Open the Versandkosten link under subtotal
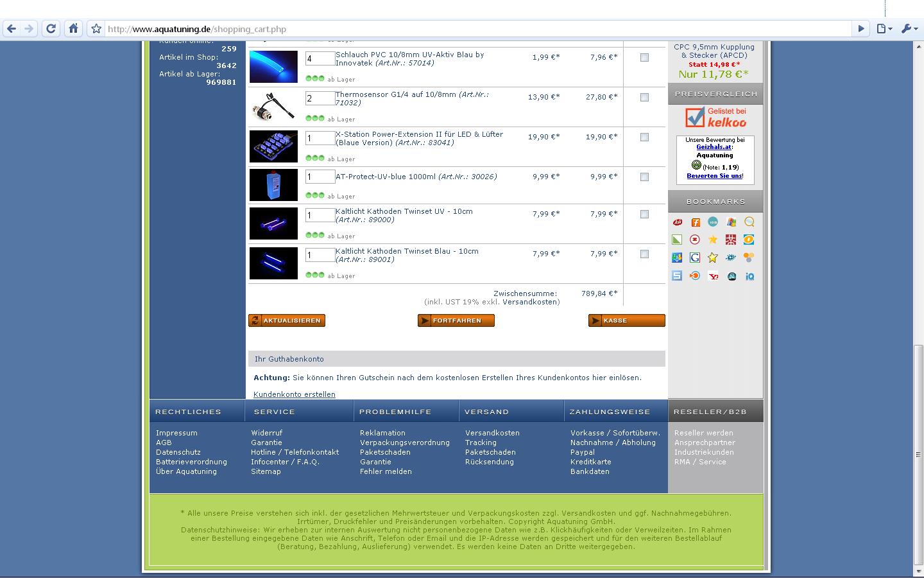This screenshot has height=578, width=924. click(531, 302)
